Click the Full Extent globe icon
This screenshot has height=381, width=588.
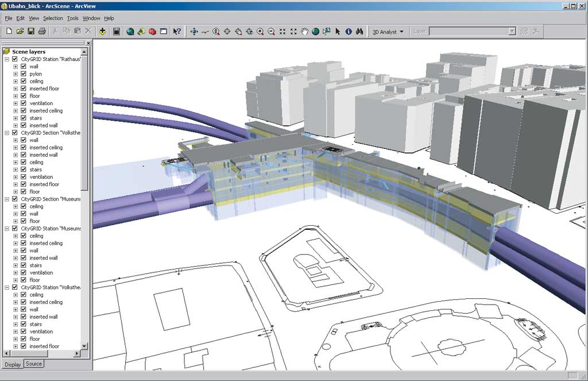click(315, 32)
